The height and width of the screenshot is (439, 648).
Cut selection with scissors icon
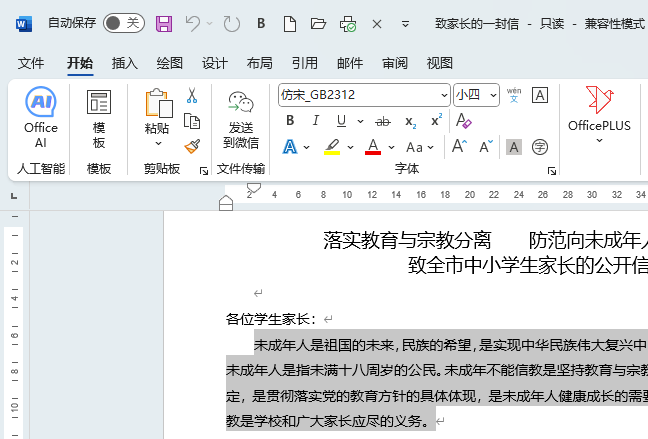pos(192,95)
